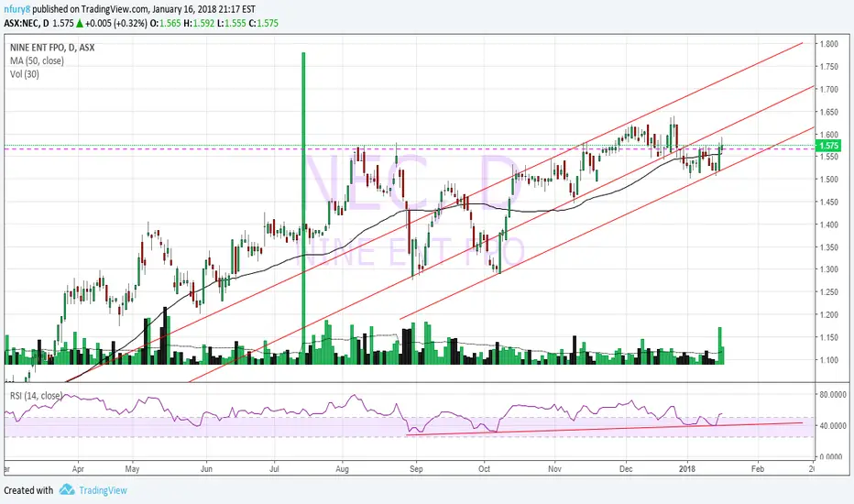The width and height of the screenshot is (854, 504).
Task: Click the 1.200 price axis label
Action: pos(828,314)
